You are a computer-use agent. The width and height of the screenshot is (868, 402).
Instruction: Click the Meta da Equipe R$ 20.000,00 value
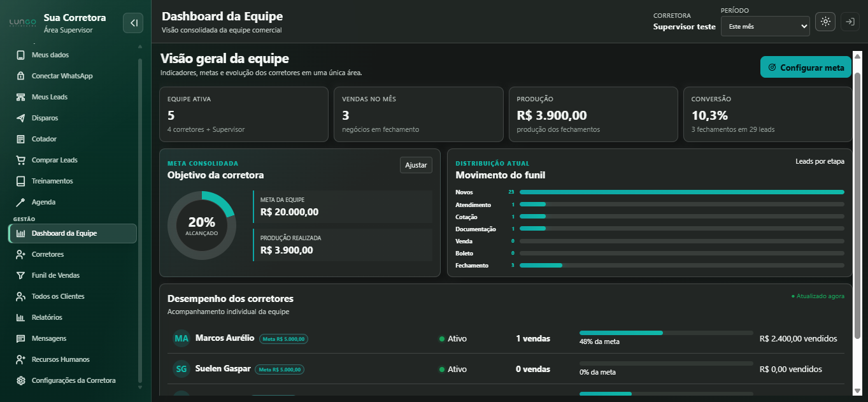[290, 212]
